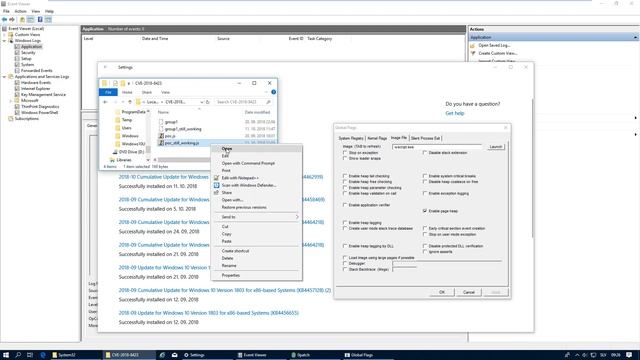Open Help menu in Event Viewer
640x360 pixels.
pos(49,11)
